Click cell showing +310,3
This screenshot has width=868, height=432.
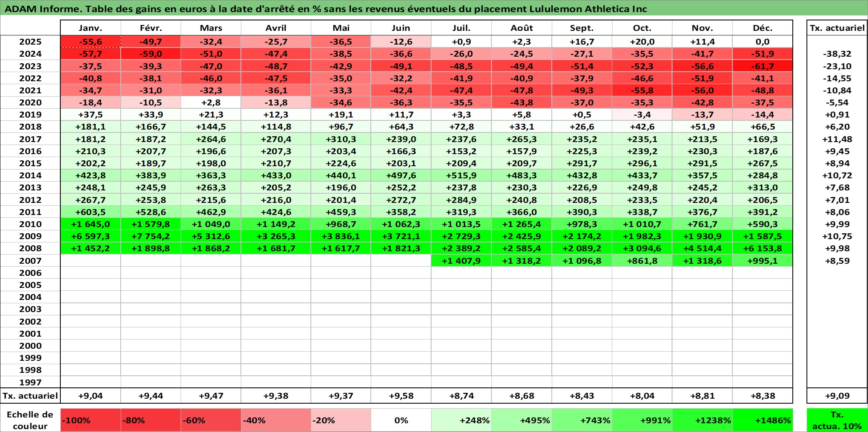[x=341, y=139]
